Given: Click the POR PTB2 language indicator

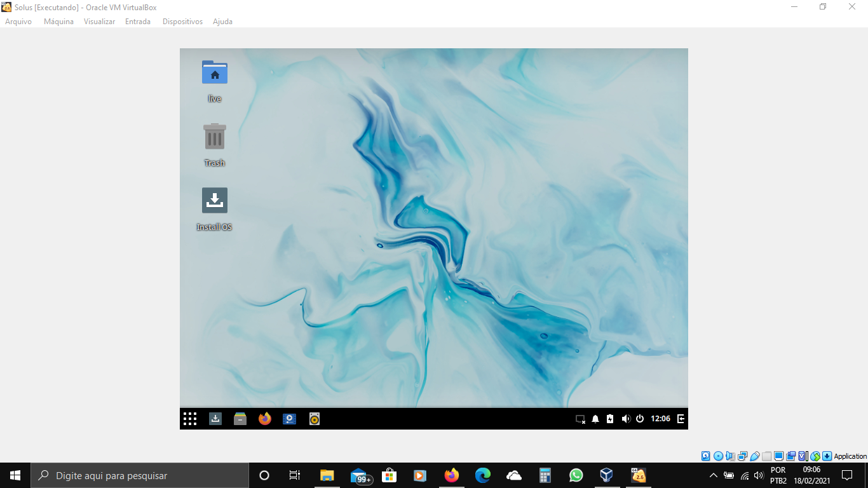Looking at the screenshot, I should 778,475.
